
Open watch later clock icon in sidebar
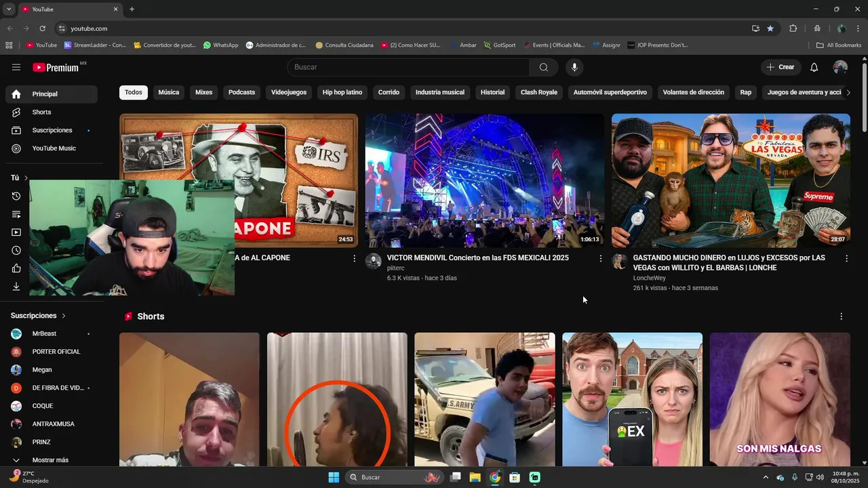[16, 250]
